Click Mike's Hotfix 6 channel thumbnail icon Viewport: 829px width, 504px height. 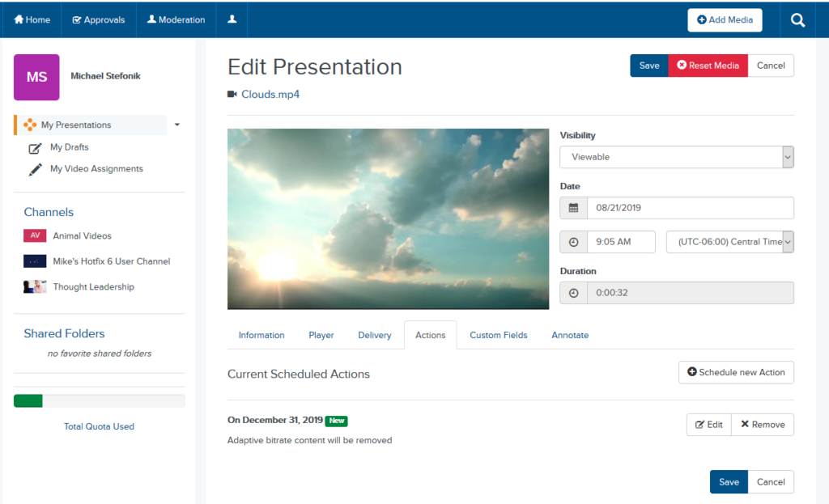tap(35, 261)
